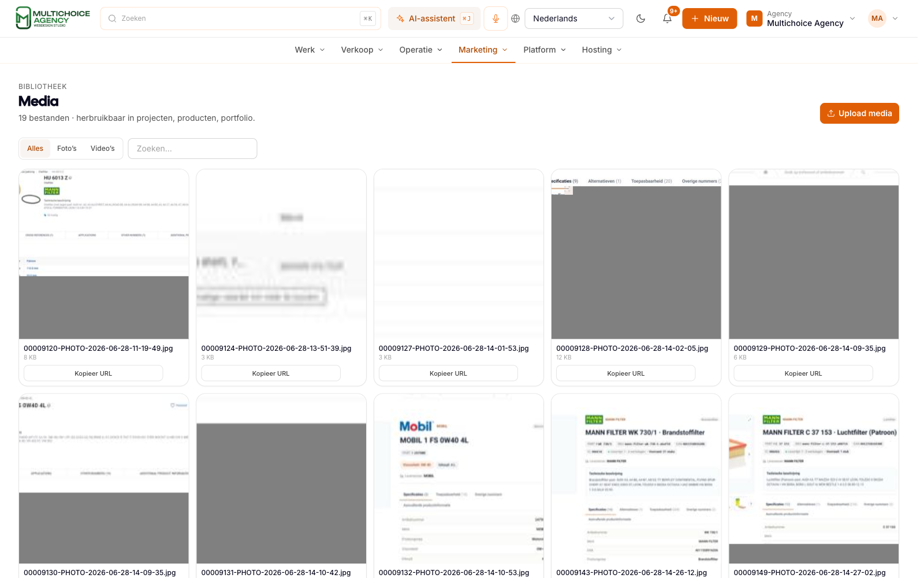Image resolution: width=924 pixels, height=578 pixels.
Task: Click the Nieuw button
Action: pos(709,18)
